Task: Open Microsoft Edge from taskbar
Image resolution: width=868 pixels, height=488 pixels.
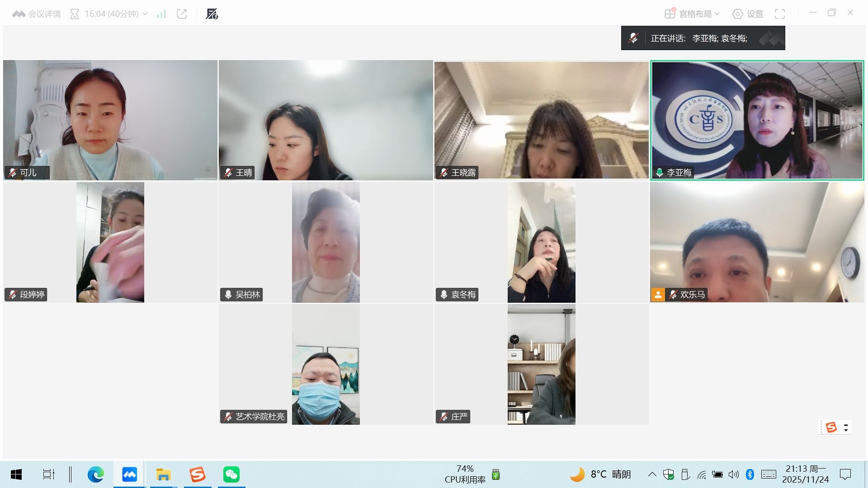Action: (x=95, y=474)
